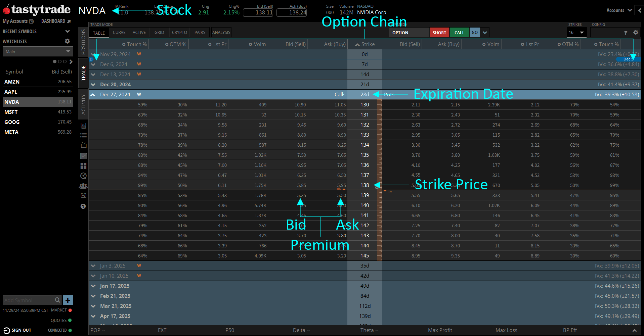Expand the Feb 21, 2025 expiration
This screenshot has height=336, width=644.
click(93, 296)
